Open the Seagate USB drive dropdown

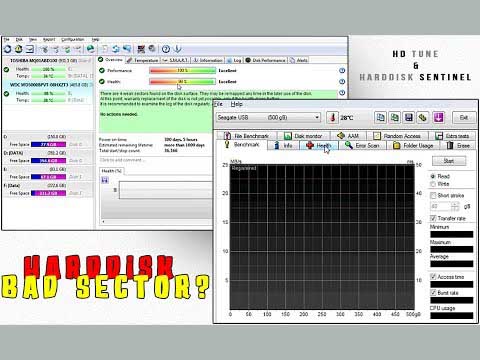coord(268,117)
